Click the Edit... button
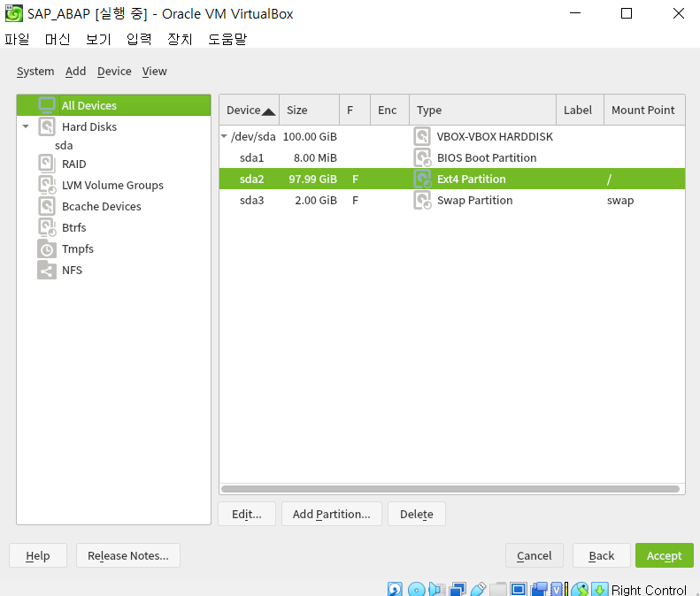 pyautogui.click(x=247, y=514)
